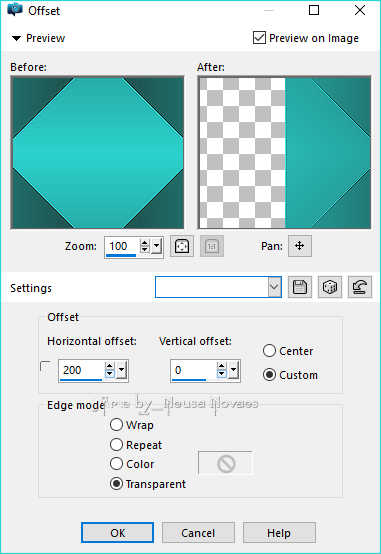Open the Zoom value dropdown arrow
This screenshot has height=554, width=381.
coord(157,246)
